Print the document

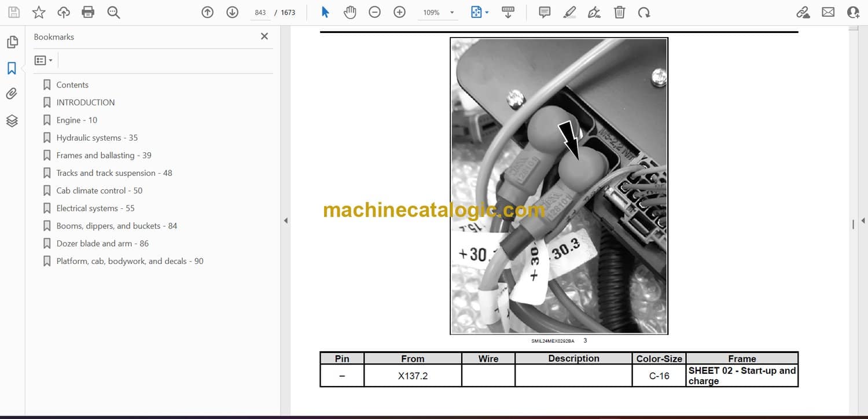point(88,12)
